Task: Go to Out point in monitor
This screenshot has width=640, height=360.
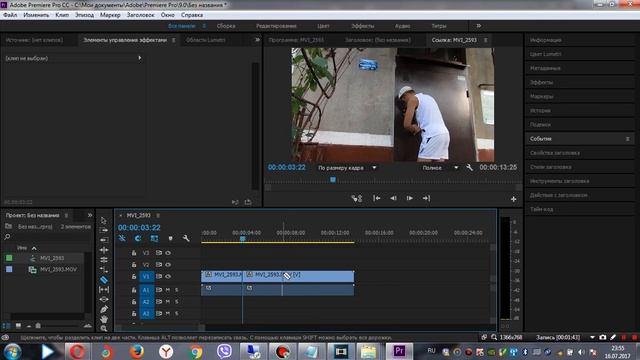Action: [x=426, y=198]
